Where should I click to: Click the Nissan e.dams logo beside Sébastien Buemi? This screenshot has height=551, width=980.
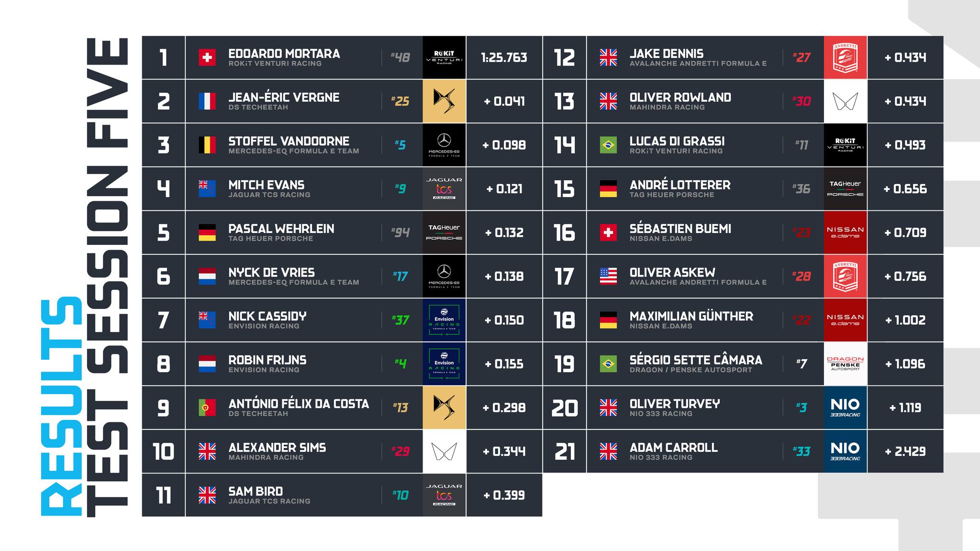tap(845, 232)
